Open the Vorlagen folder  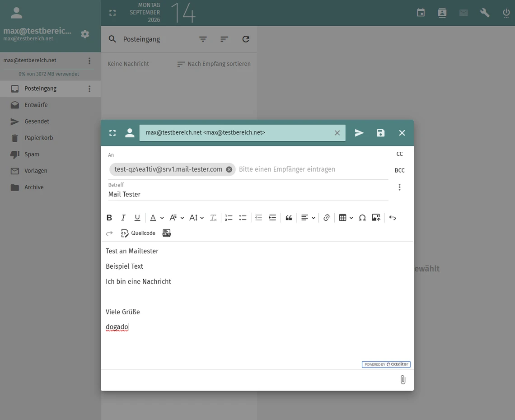pyautogui.click(x=50, y=171)
